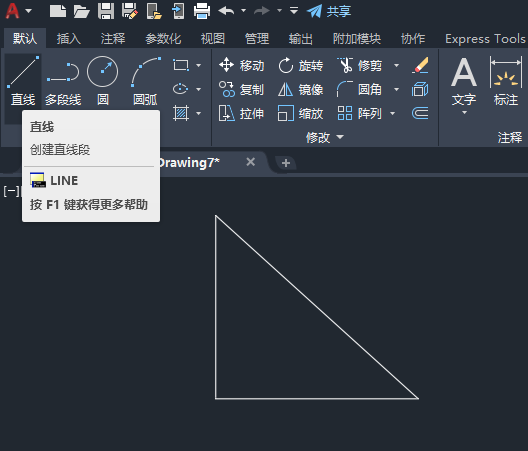Click the 注释 panel title
Screen dimensions: 528x451
(510, 137)
